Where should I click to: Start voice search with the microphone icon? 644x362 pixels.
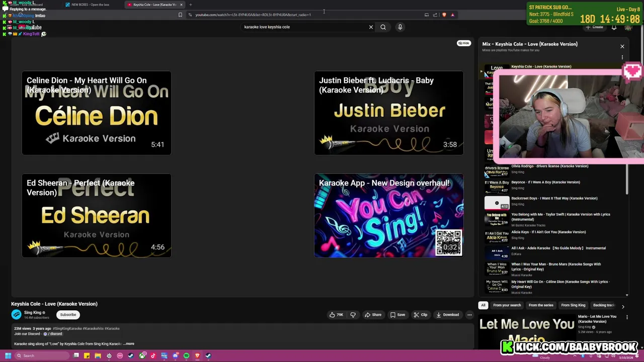tap(400, 27)
